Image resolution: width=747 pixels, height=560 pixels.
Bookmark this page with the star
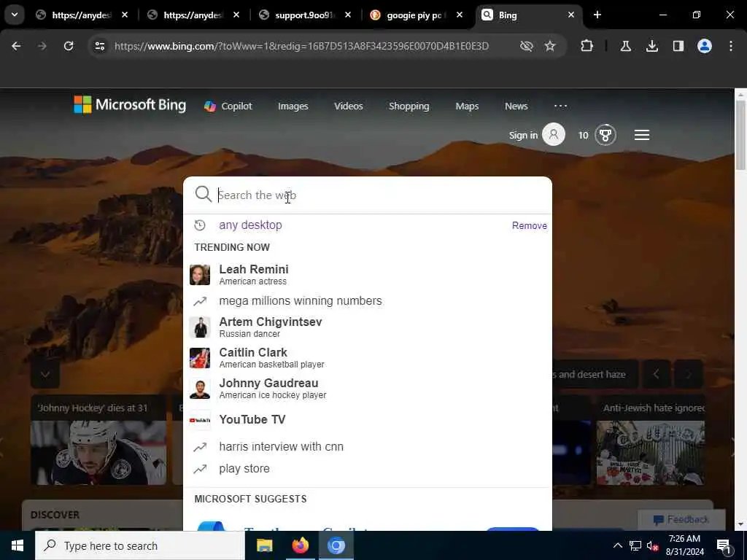coord(550,46)
